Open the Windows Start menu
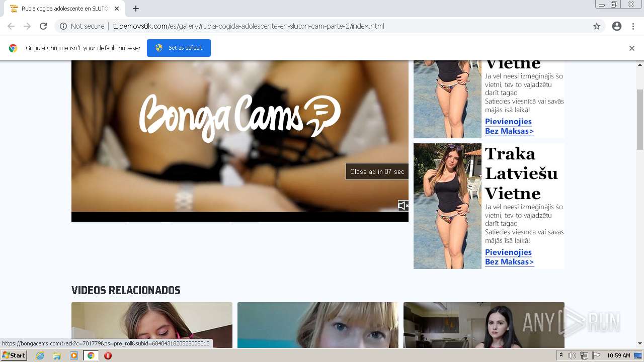 coord(14,355)
